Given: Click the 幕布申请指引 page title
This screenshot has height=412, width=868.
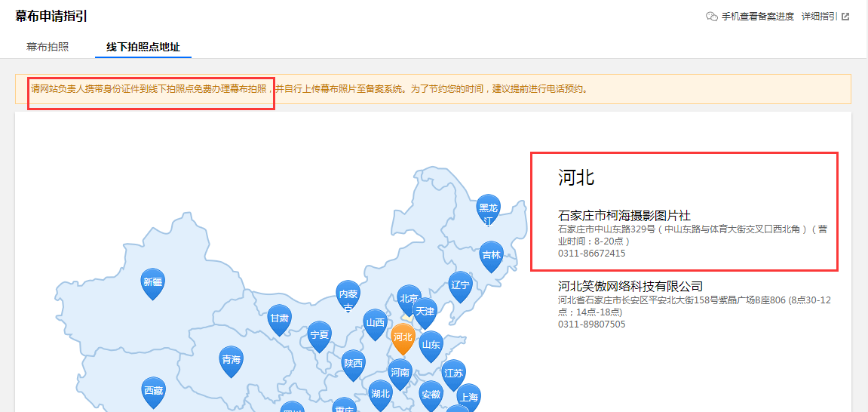Looking at the screenshot, I should pos(51,16).
